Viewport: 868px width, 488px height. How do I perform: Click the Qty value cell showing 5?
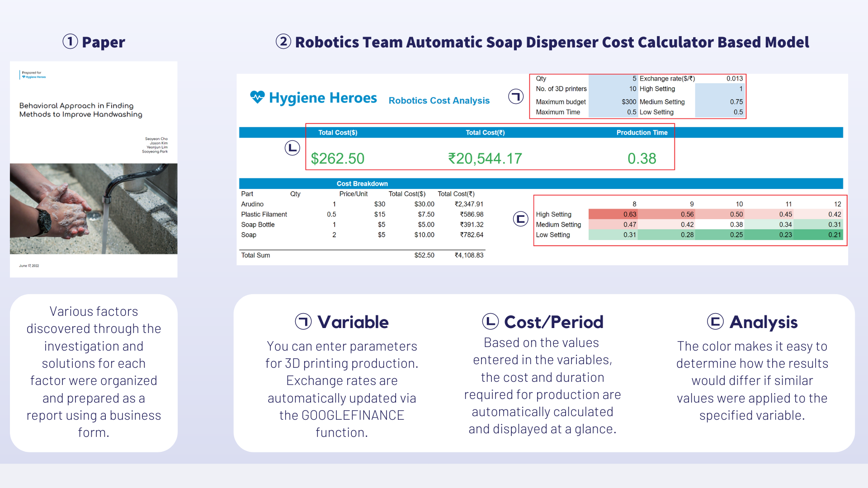(x=613, y=79)
